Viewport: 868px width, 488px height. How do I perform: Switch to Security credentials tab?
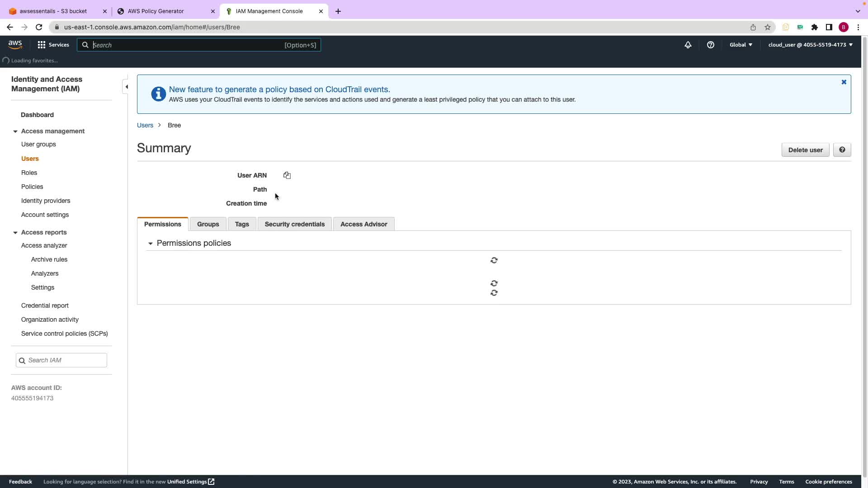(294, 224)
